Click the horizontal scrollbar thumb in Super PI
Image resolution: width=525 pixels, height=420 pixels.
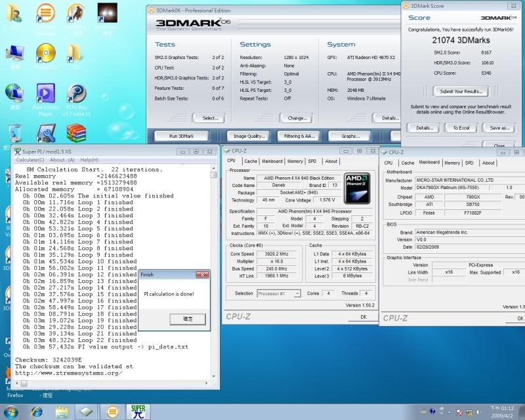(24, 383)
